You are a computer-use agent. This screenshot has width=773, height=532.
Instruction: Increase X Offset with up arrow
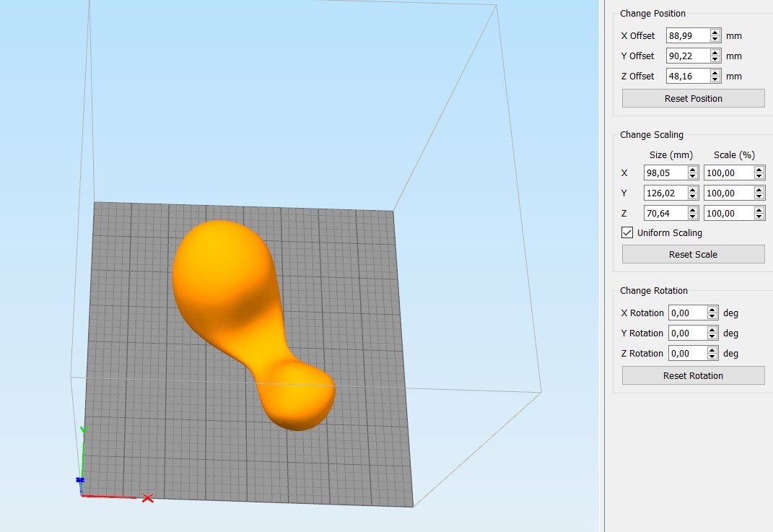715,32
